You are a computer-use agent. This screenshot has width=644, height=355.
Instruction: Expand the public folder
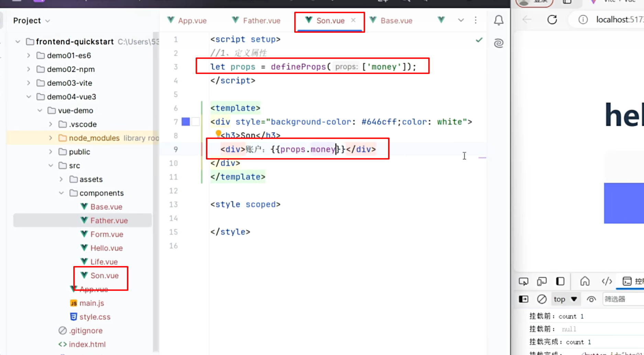(x=51, y=152)
